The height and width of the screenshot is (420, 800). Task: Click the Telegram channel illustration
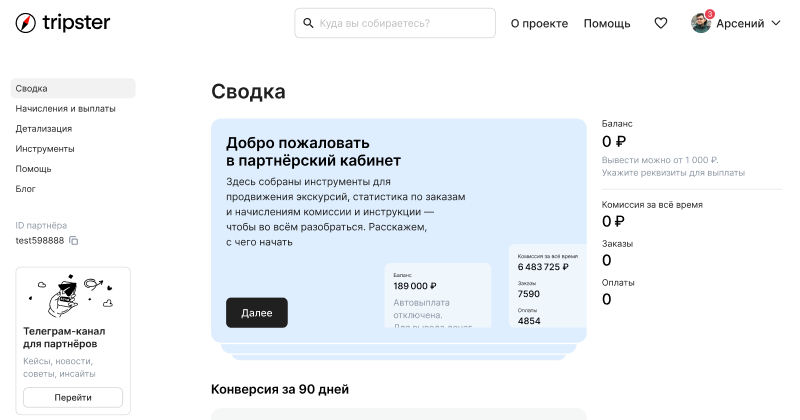(x=73, y=294)
